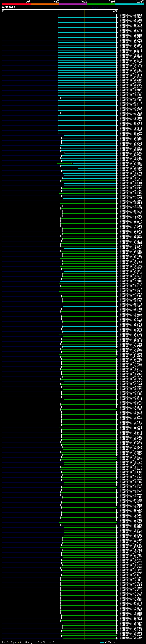
Task: Open hit UniRef100_Q8H162
Action: [131, 17]
